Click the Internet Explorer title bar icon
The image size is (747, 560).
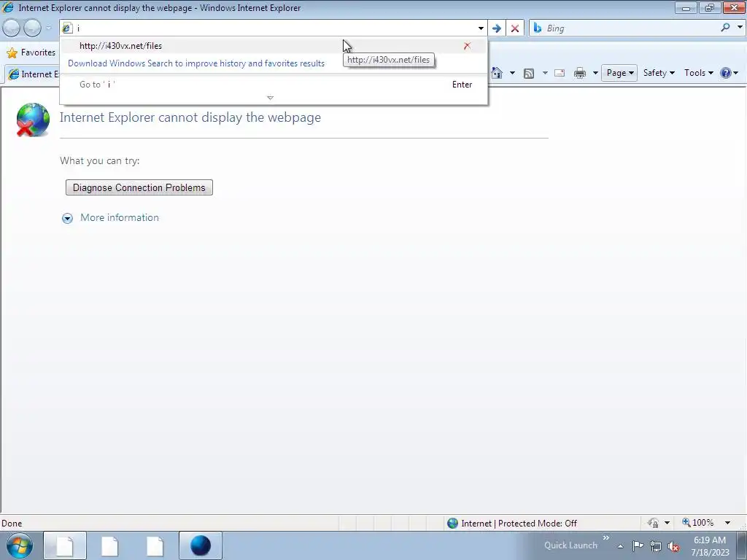pos(8,7)
